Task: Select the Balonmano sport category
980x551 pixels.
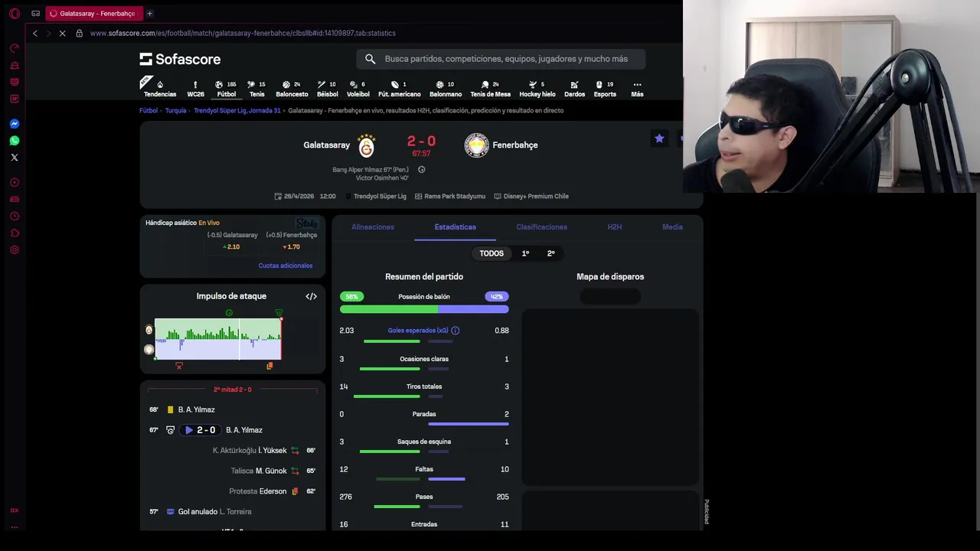Action: tap(446, 89)
